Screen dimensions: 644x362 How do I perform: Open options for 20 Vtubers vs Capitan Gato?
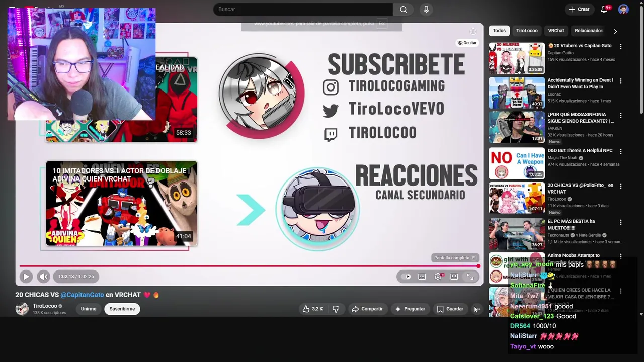tap(620, 47)
